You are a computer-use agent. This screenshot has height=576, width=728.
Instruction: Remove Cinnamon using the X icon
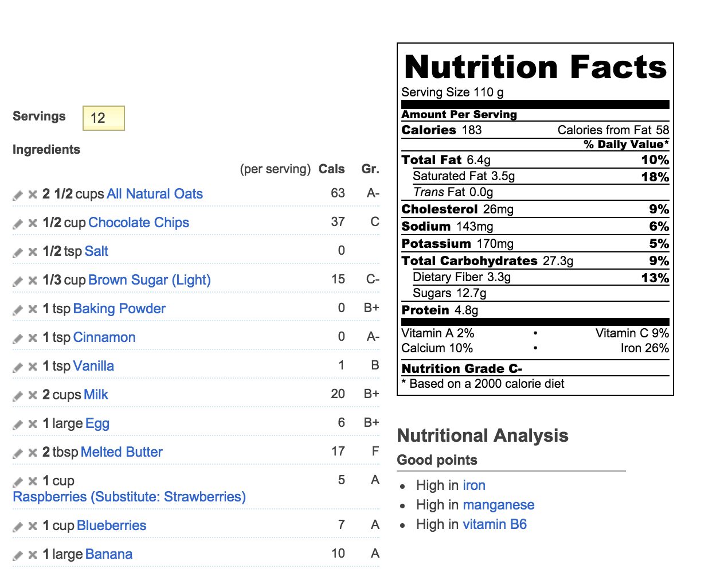(x=33, y=338)
